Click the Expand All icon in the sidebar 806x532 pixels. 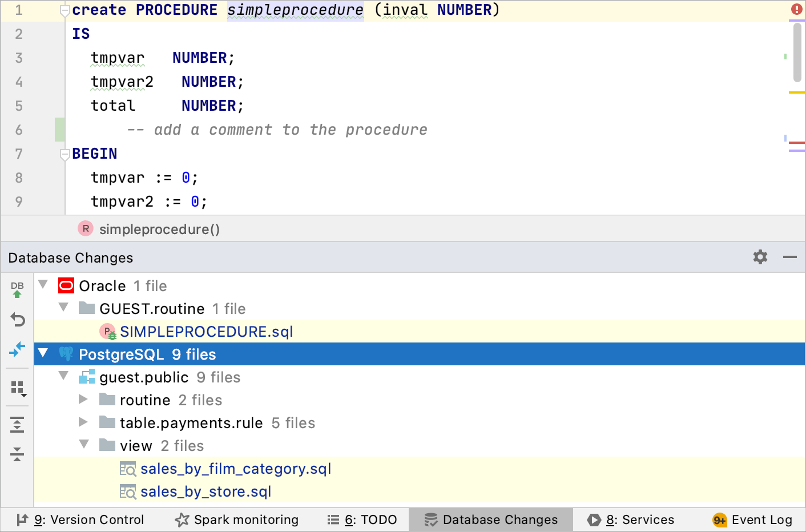[x=17, y=424]
